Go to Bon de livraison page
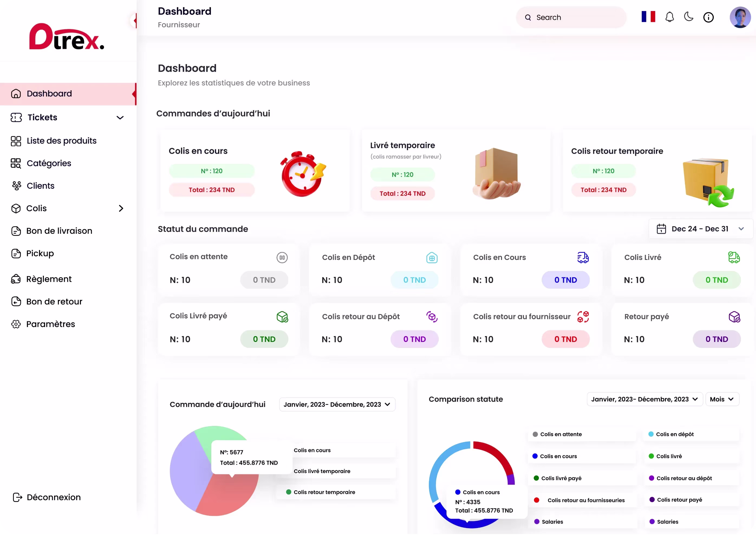Image resolution: width=756 pixels, height=535 pixels. click(x=59, y=231)
